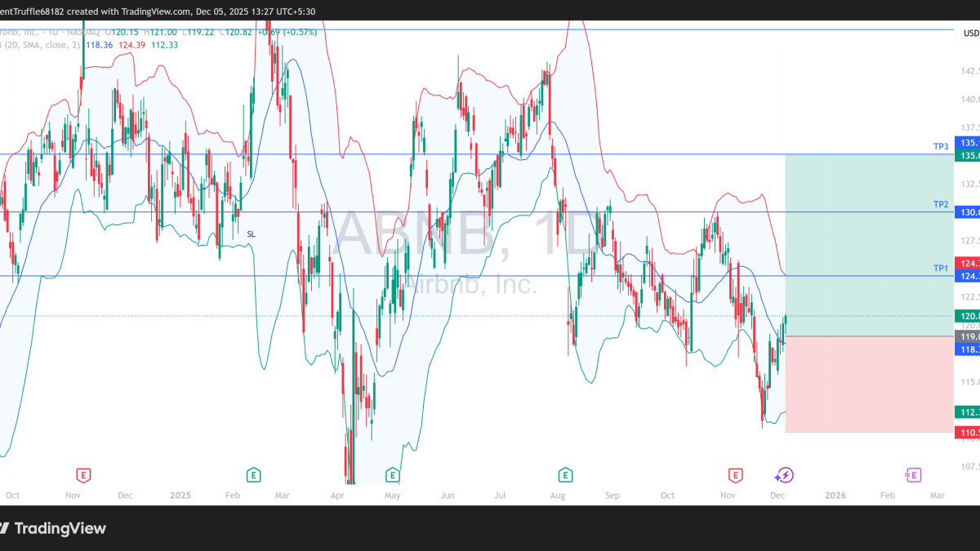Image resolution: width=980 pixels, height=551 pixels.
Task: Click the 2026 label on the time axis
Action: click(835, 495)
